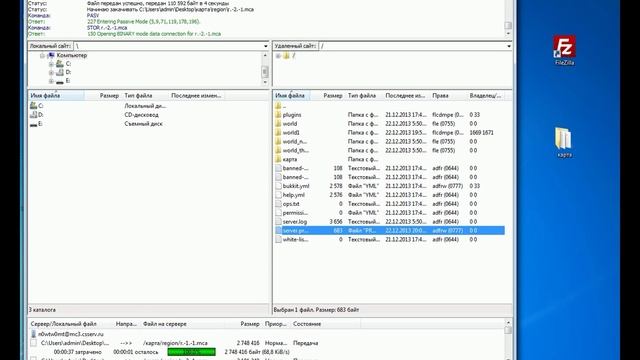Click into the Локальный сайт path field
This screenshot has width=640, height=360.
(168, 46)
